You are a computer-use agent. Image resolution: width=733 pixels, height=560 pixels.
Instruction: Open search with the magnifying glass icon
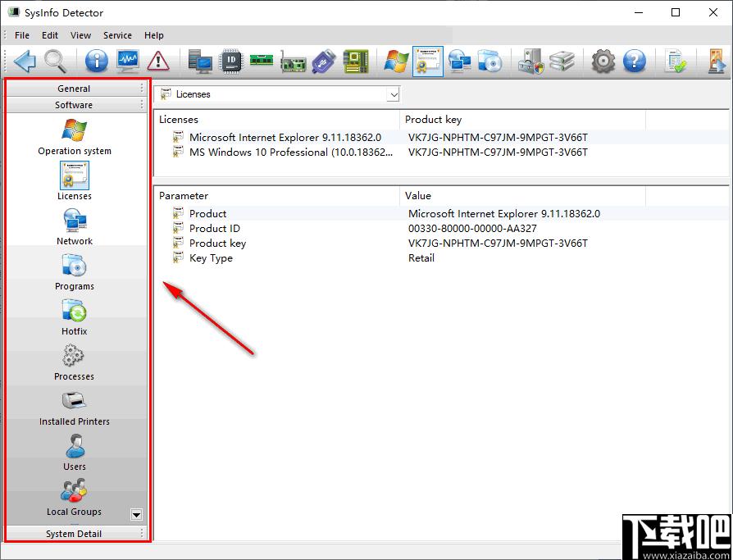click(56, 61)
